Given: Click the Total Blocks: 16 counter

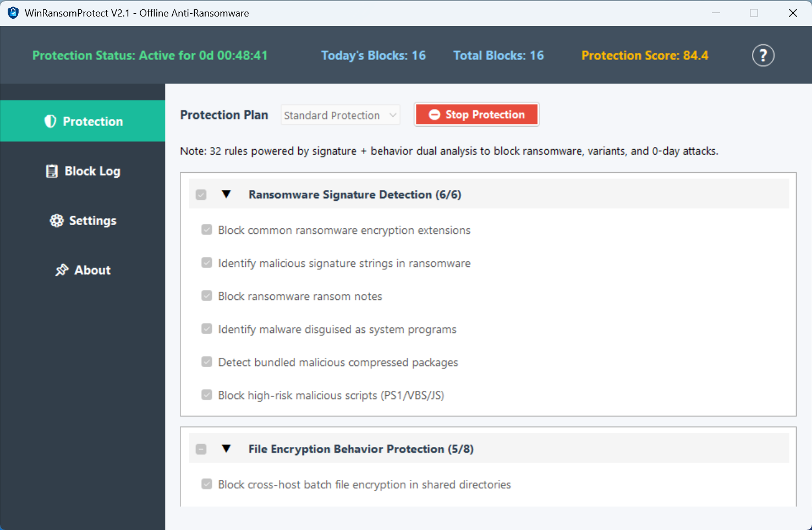Looking at the screenshot, I should [498, 56].
